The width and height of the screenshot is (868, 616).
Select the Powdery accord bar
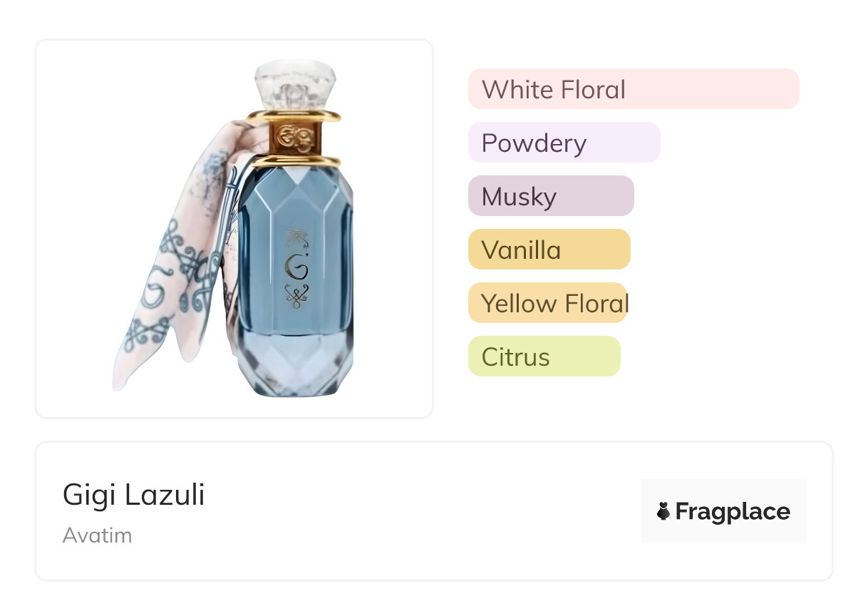564,143
